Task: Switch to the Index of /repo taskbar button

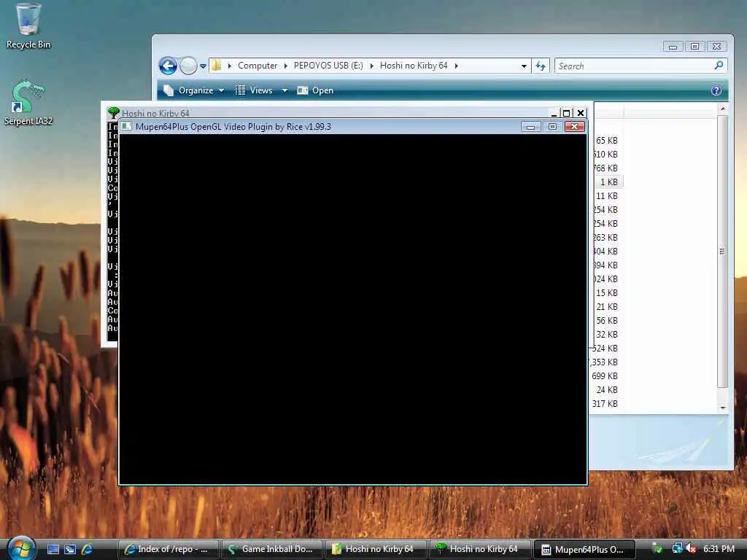Action: click(169, 549)
